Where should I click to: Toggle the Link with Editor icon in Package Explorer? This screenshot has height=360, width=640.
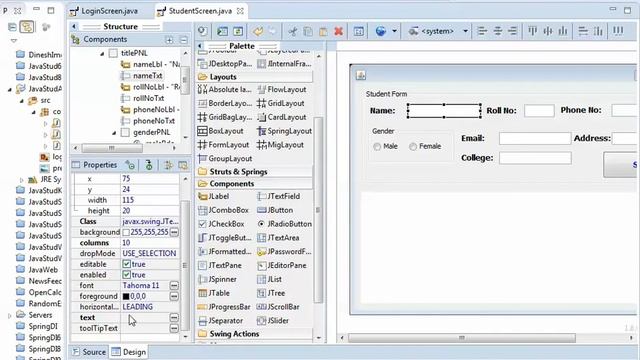tap(27, 27)
